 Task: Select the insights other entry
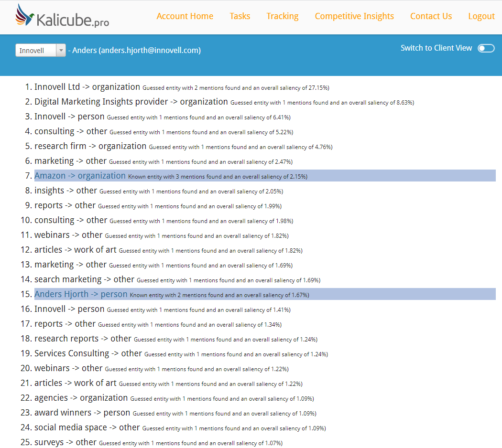pos(159,191)
